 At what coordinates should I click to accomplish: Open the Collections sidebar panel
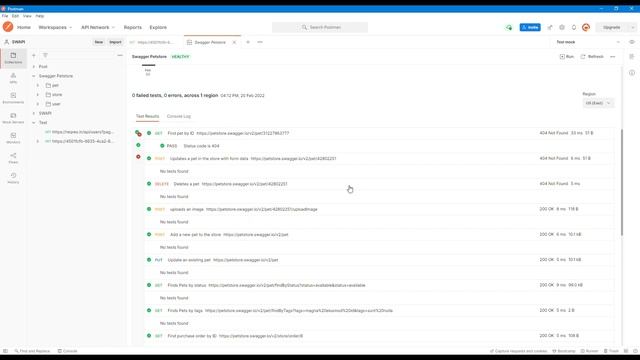[x=13, y=58]
